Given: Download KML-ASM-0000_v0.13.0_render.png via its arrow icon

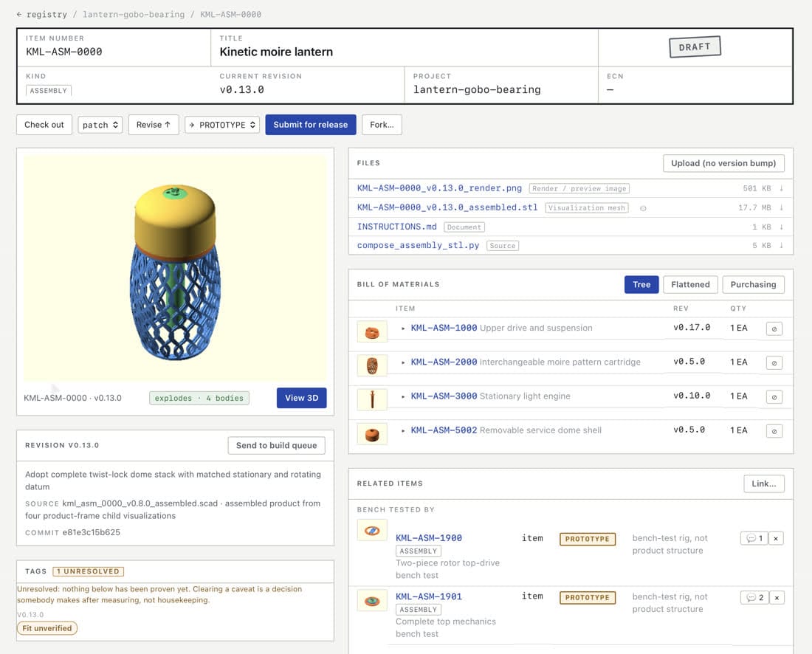Looking at the screenshot, I should (x=782, y=188).
